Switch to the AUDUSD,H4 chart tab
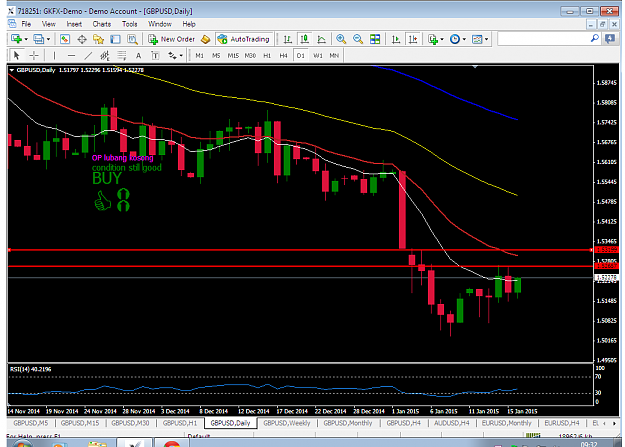 pyautogui.click(x=451, y=423)
